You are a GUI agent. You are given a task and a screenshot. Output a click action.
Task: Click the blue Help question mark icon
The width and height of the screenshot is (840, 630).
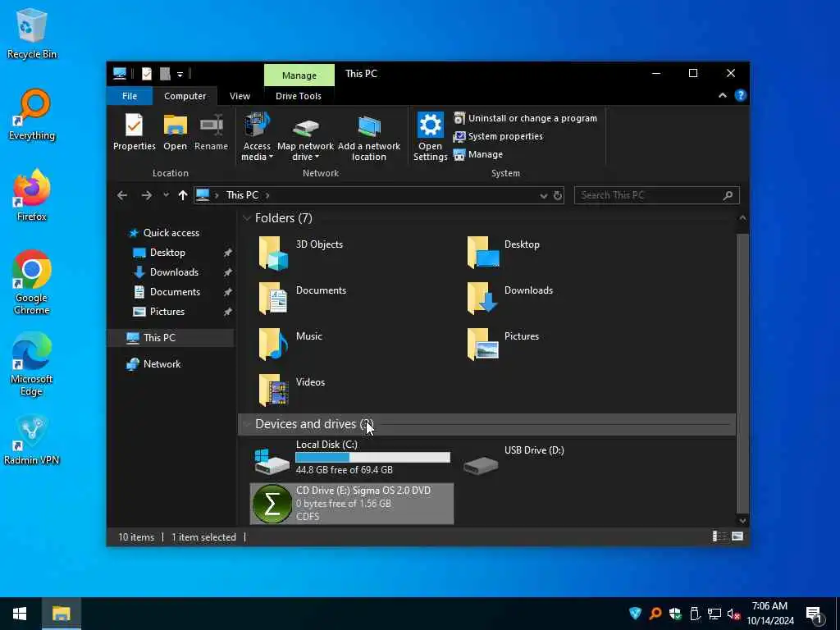741,95
